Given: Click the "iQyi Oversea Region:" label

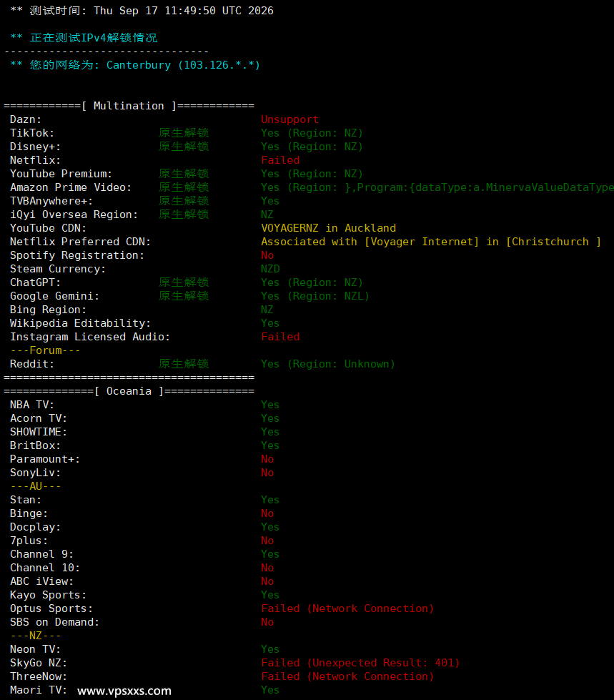Looking at the screenshot, I should [74, 215].
